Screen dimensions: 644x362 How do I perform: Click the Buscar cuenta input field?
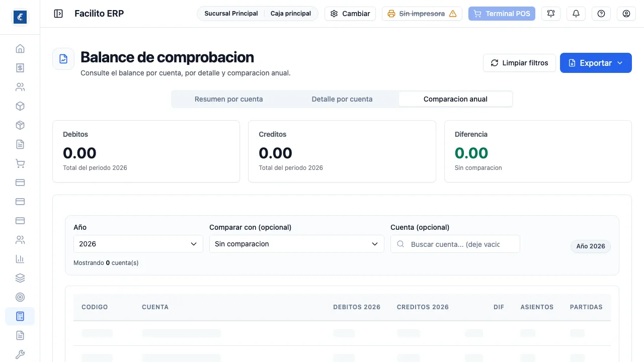click(455, 244)
